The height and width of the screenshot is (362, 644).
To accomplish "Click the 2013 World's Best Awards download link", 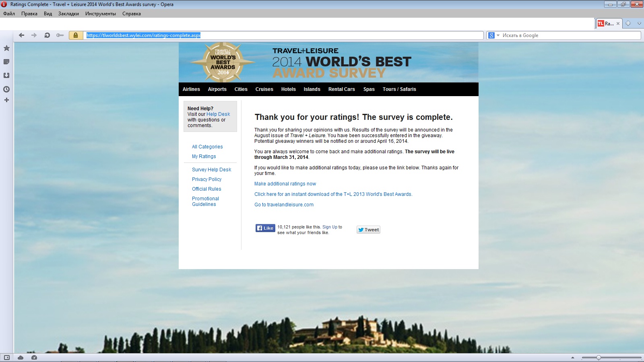I will [x=333, y=194].
